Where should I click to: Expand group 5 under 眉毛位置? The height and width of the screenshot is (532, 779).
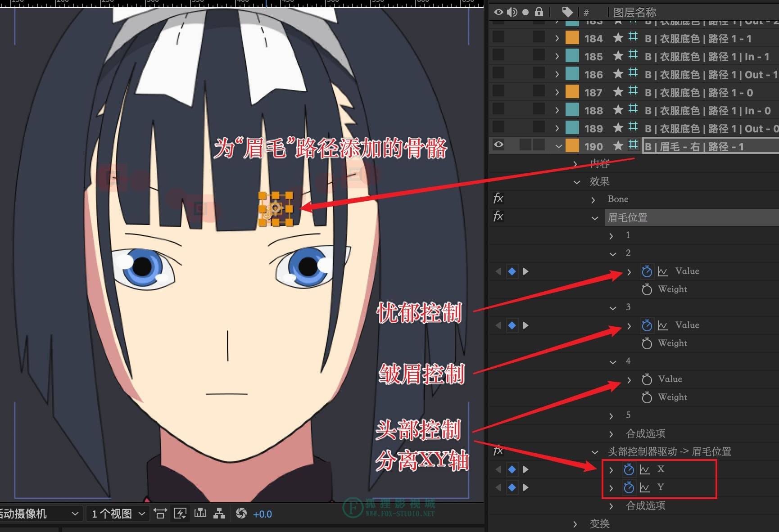click(x=611, y=416)
